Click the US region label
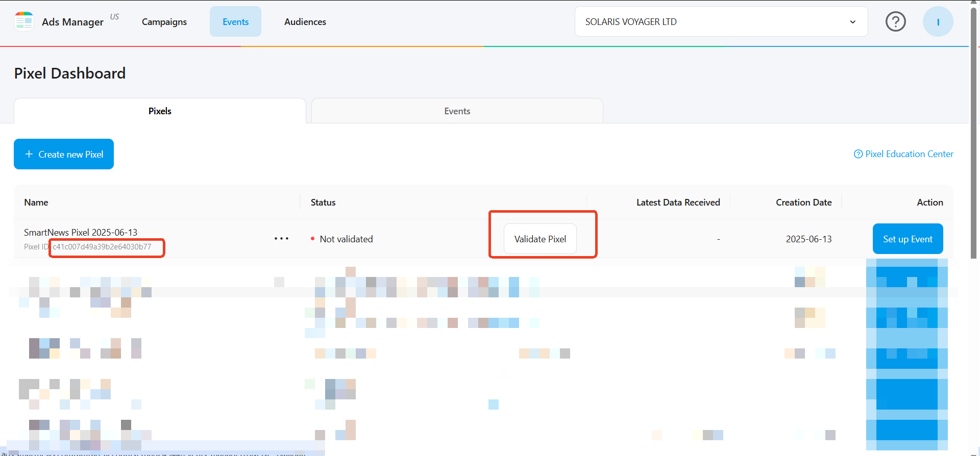The image size is (980, 456). point(114,17)
